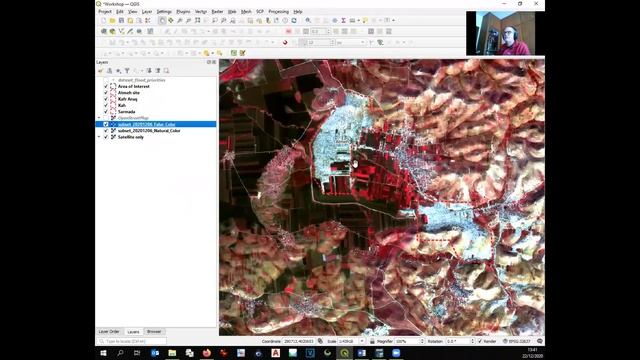Open an existing project from folder icon

tap(112, 20)
